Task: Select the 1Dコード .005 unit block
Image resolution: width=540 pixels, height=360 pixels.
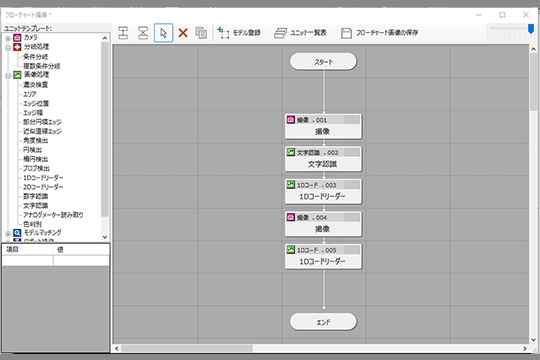Action: pyautogui.click(x=323, y=256)
